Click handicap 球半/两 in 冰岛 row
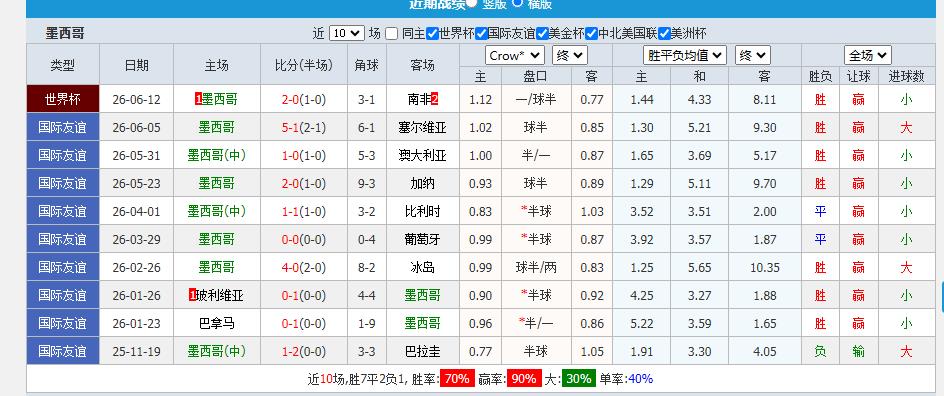944x396 pixels. pos(536,267)
